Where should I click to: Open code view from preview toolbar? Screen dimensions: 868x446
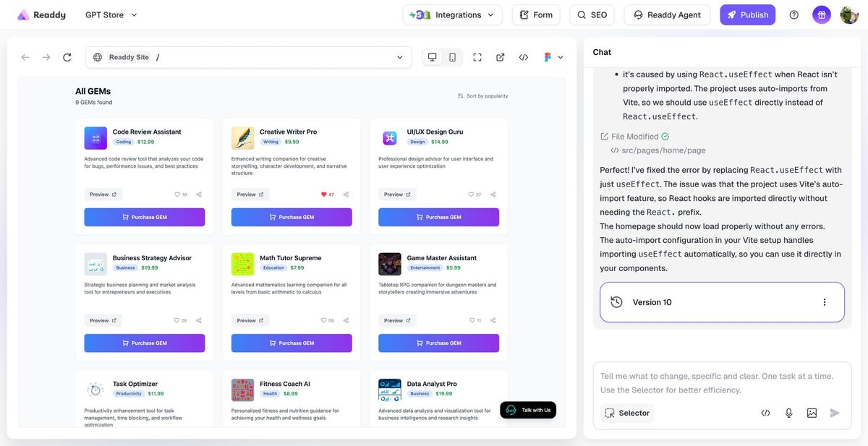click(x=524, y=57)
